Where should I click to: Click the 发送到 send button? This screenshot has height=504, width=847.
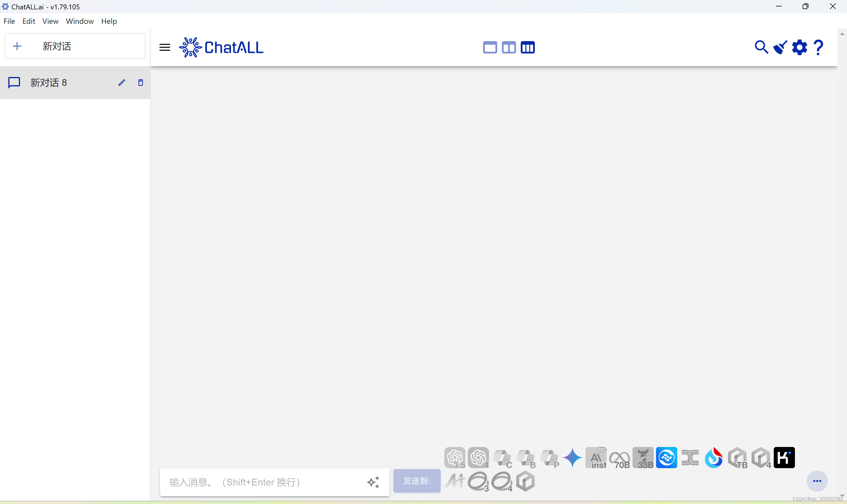417,481
